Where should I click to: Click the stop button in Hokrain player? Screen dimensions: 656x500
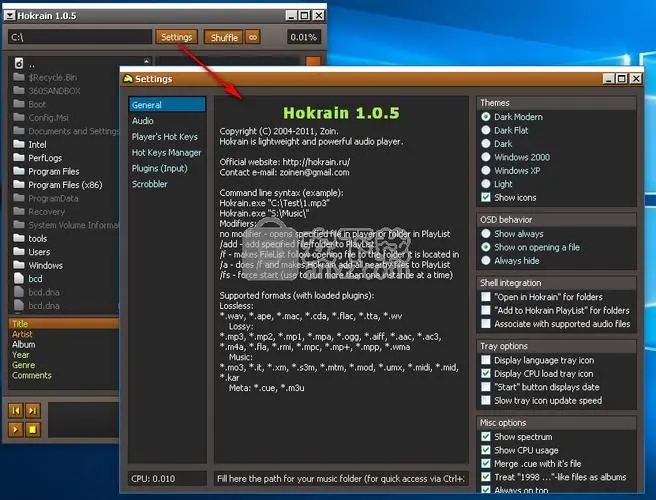[33, 429]
